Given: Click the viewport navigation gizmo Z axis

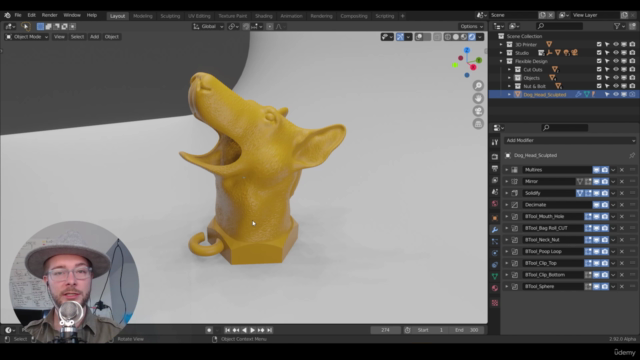Looking at the screenshot, I should [467, 50].
